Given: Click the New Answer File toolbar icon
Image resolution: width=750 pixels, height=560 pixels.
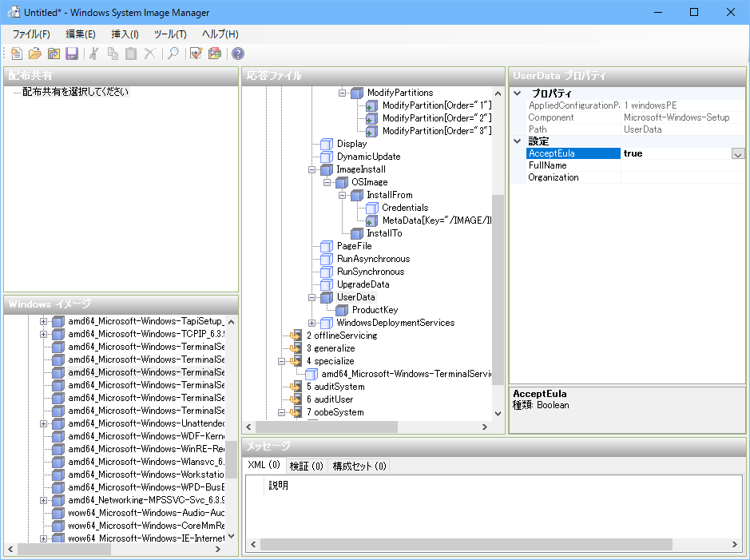Looking at the screenshot, I should (16, 54).
